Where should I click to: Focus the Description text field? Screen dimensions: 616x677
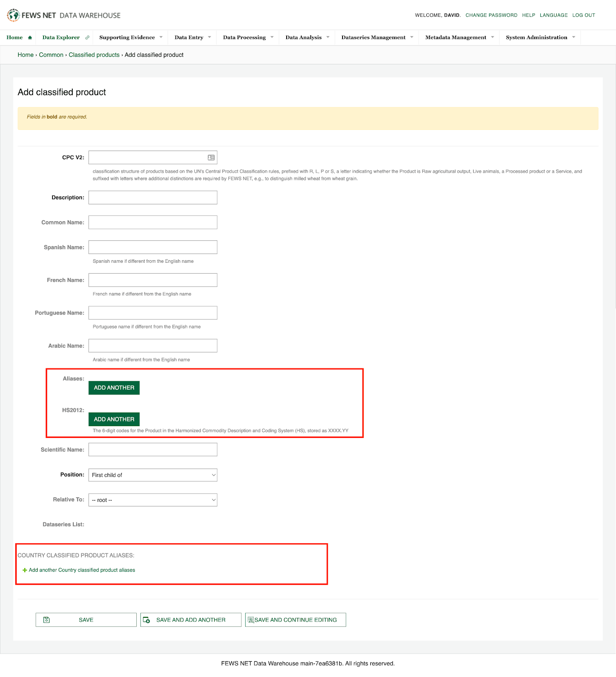(152, 198)
